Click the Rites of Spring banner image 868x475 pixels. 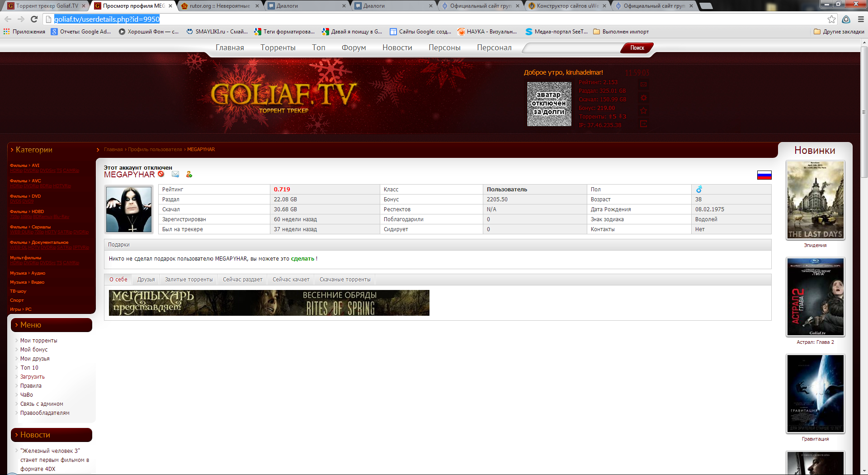pos(269,303)
